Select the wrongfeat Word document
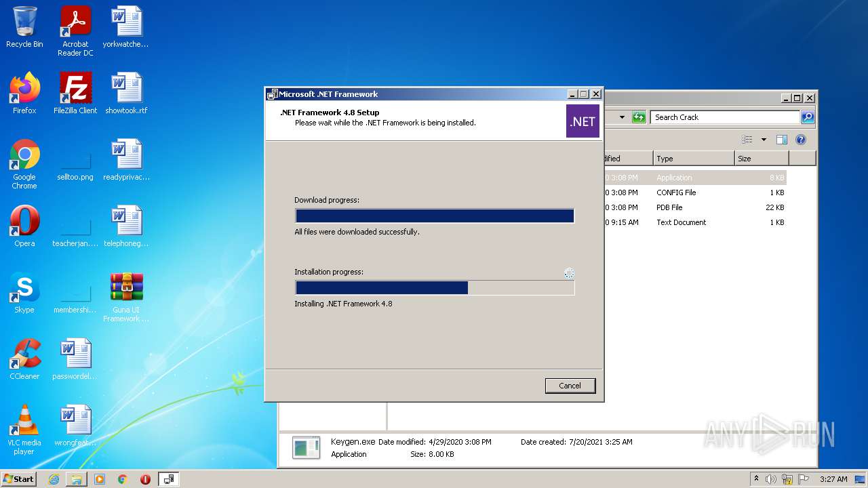 click(x=75, y=426)
